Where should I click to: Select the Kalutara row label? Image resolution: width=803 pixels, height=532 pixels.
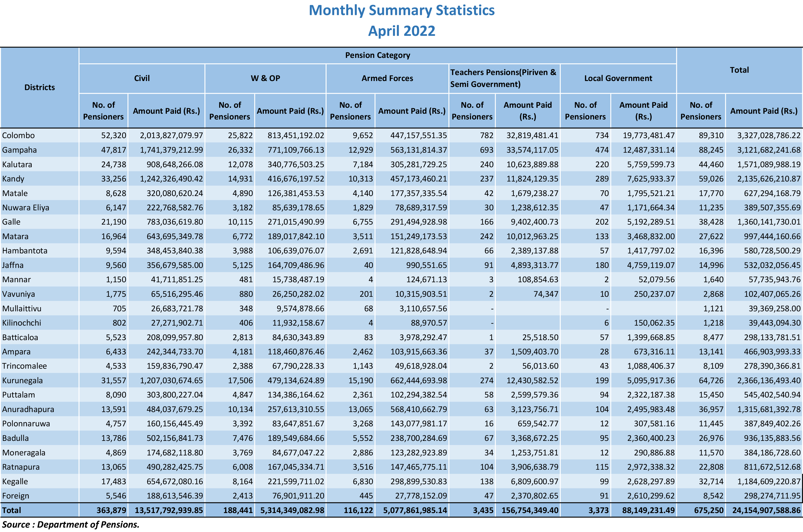coord(17,165)
